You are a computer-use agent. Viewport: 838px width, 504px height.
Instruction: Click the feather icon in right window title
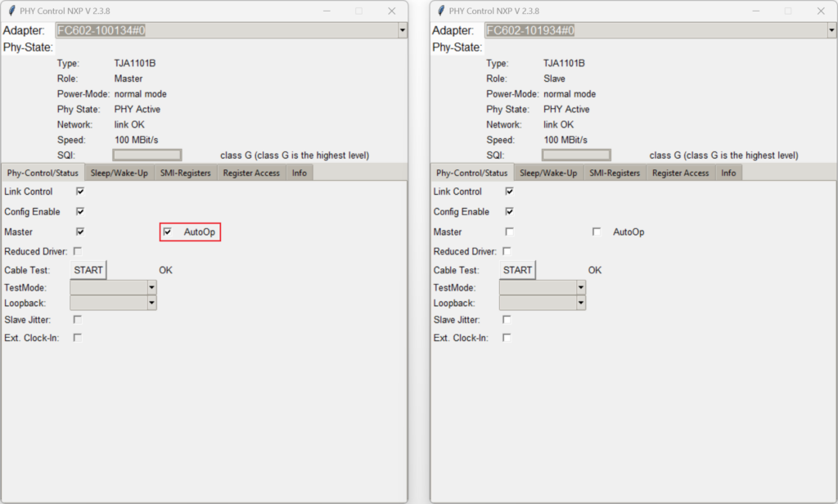pos(441,11)
